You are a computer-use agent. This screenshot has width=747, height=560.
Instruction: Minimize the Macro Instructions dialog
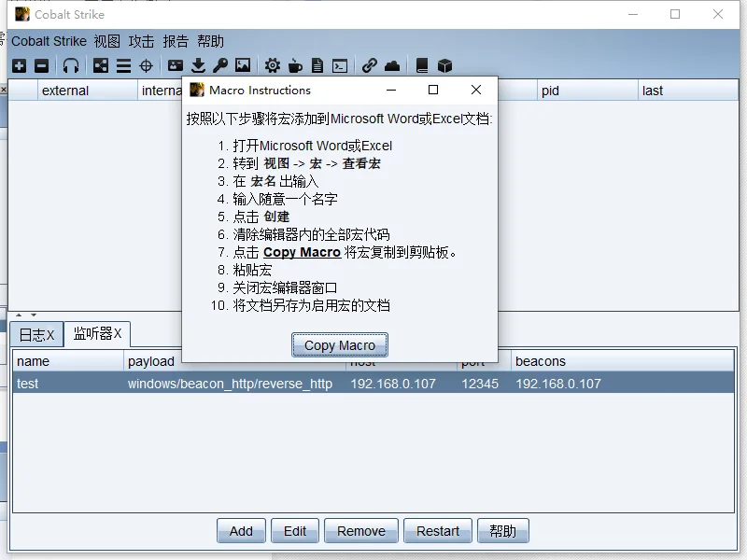pos(391,90)
